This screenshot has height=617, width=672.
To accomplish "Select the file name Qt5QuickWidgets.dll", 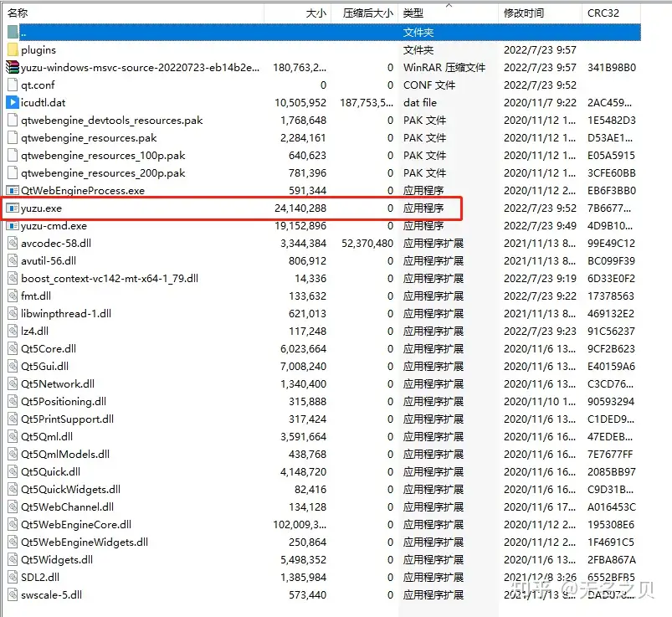I will pos(70,490).
